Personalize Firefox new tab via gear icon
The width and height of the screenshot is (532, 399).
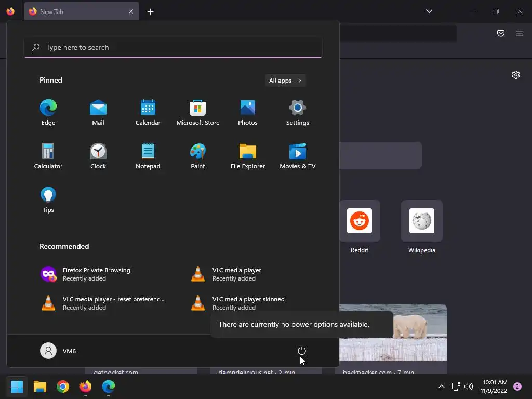[x=516, y=75]
